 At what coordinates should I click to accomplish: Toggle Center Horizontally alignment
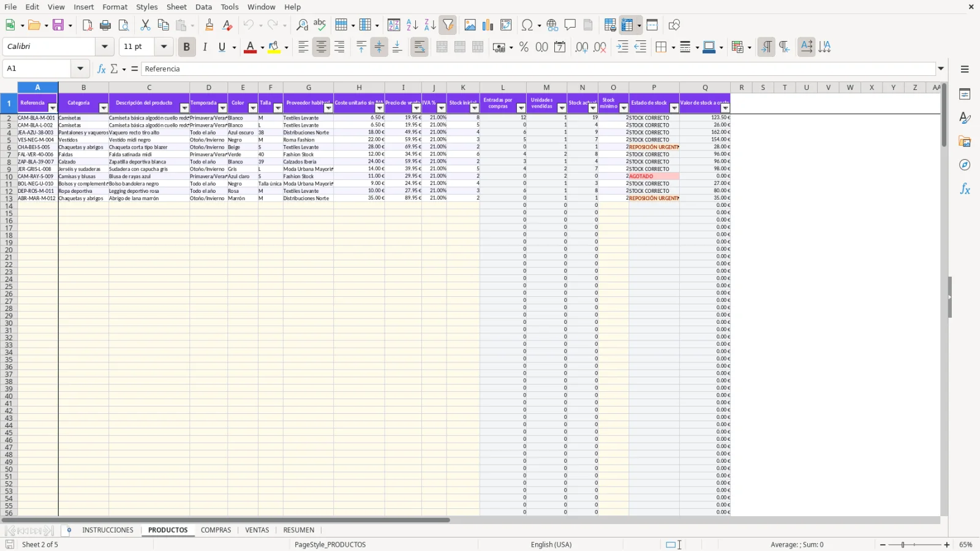[x=321, y=47]
